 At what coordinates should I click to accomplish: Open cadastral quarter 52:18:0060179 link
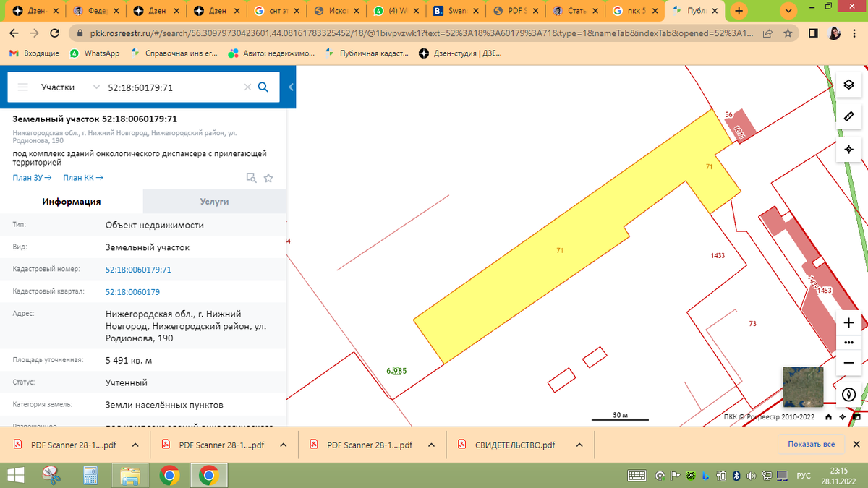(x=132, y=292)
